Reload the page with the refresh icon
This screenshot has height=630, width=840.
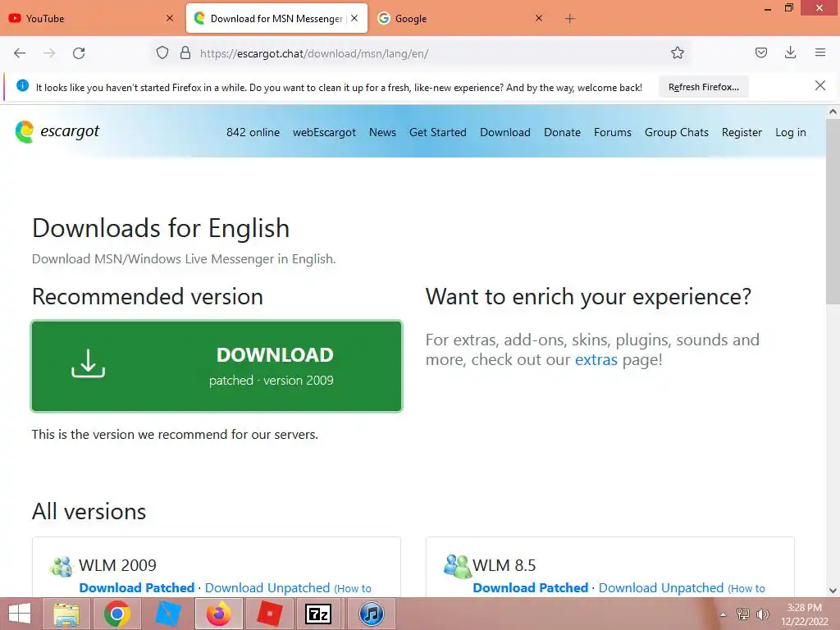(79, 53)
